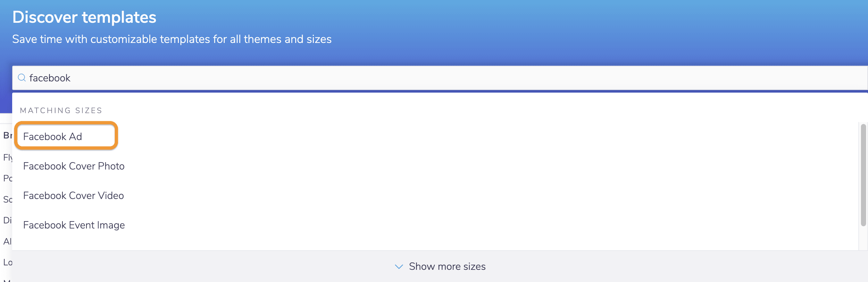Open the partially hidden "Al" sidebar category
The image size is (868, 282).
coord(7,241)
